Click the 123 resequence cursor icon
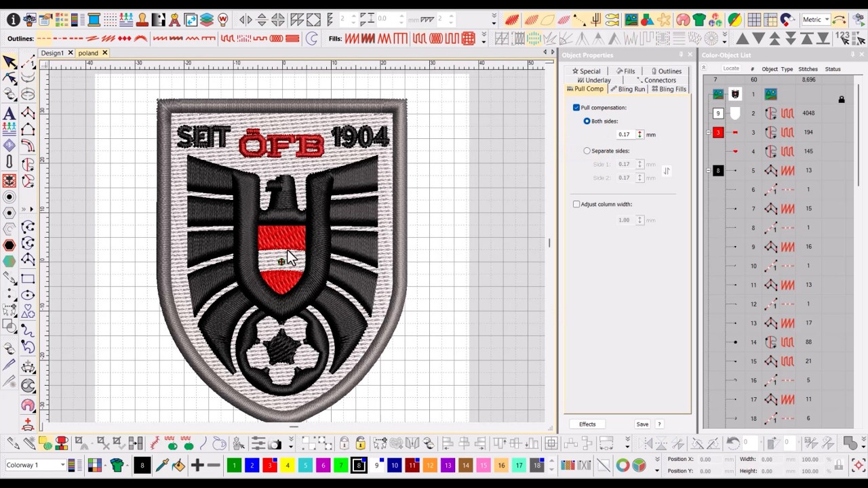Screen dimensions: 868x488 click(843, 39)
